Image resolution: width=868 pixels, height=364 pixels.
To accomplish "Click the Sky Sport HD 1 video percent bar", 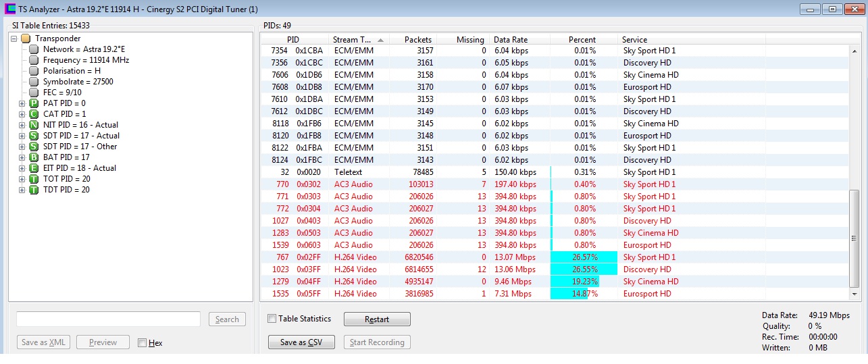I will 584,257.
